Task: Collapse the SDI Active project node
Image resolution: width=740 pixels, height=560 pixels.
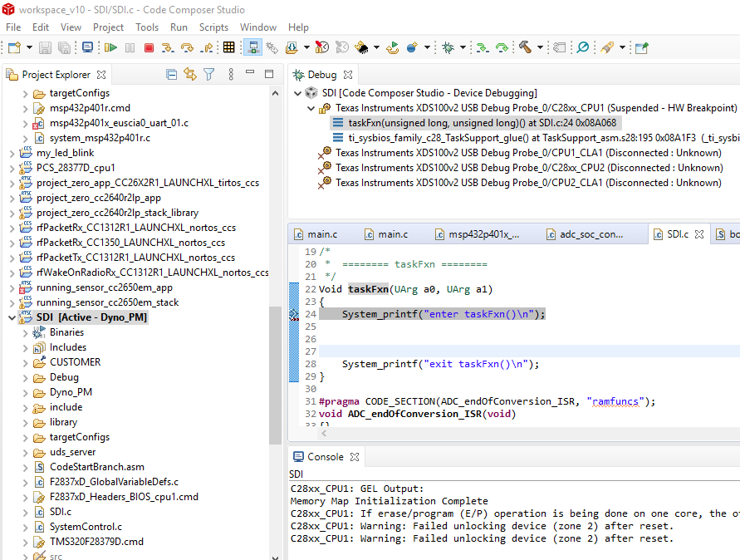Action: (x=12, y=317)
